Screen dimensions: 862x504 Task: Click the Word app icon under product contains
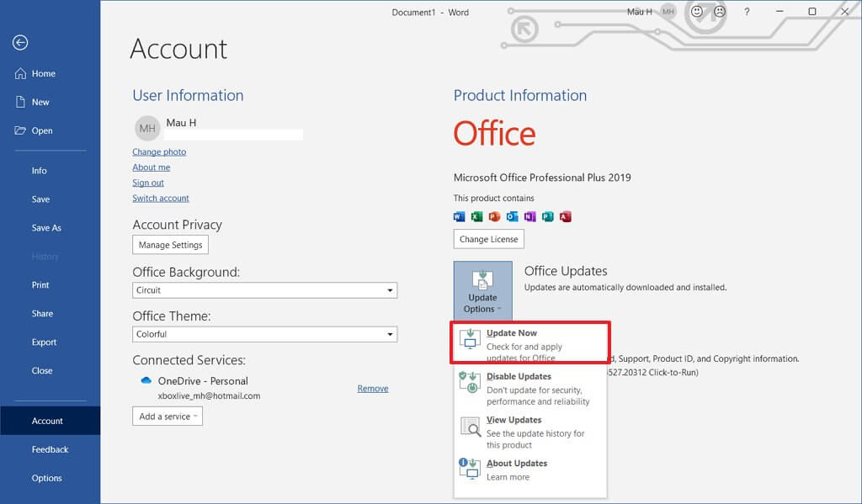click(459, 216)
